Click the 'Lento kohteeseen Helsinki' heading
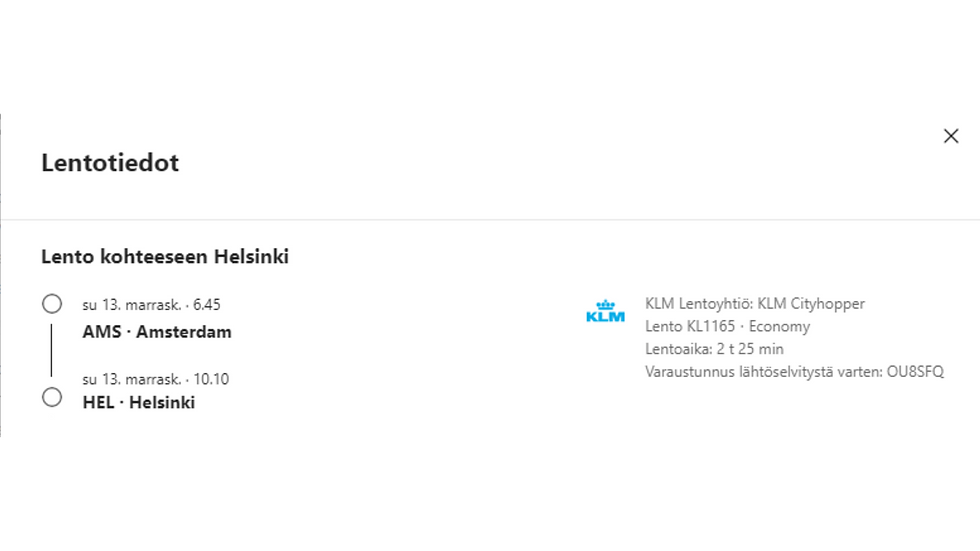This screenshot has width=980, height=551. [x=165, y=257]
